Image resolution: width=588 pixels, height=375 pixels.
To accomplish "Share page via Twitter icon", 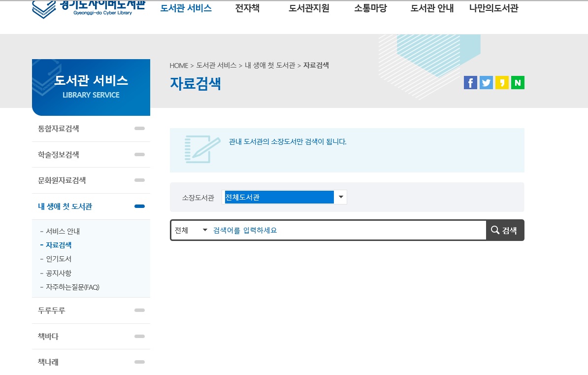I will point(486,83).
